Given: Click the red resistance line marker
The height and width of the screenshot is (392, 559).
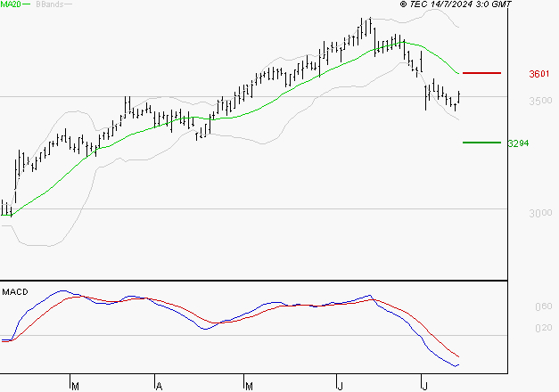Looking at the screenshot, I should tap(481, 73).
